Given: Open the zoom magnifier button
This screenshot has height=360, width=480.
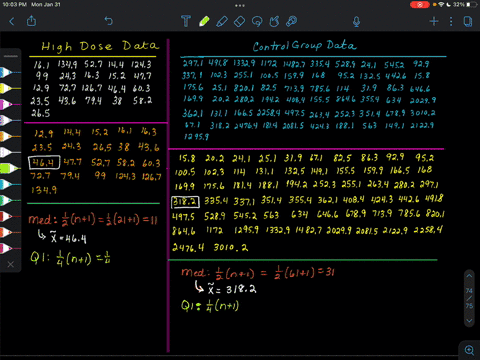Looking at the screenshot, I should pos(469,350).
